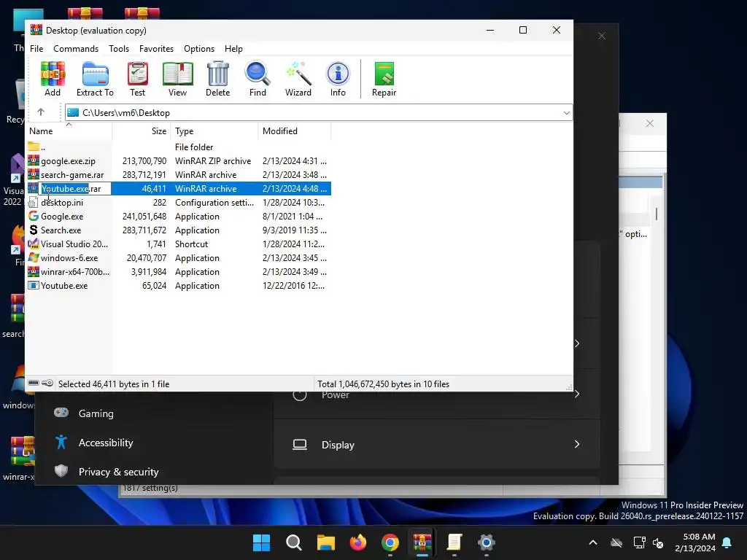Click the Search.exe application icon

click(x=34, y=230)
